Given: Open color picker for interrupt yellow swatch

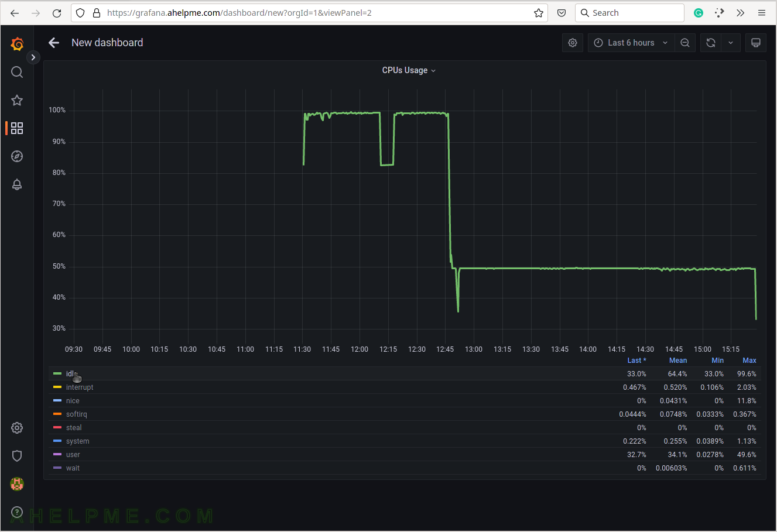Looking at the screenshot, I should click(x=57, y=387).
